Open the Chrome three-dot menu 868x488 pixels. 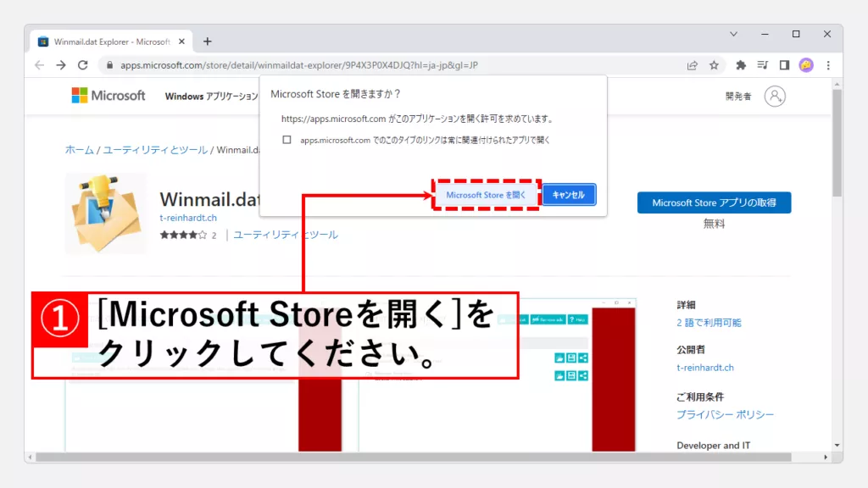pyautogui.click(x=828, y=65)
